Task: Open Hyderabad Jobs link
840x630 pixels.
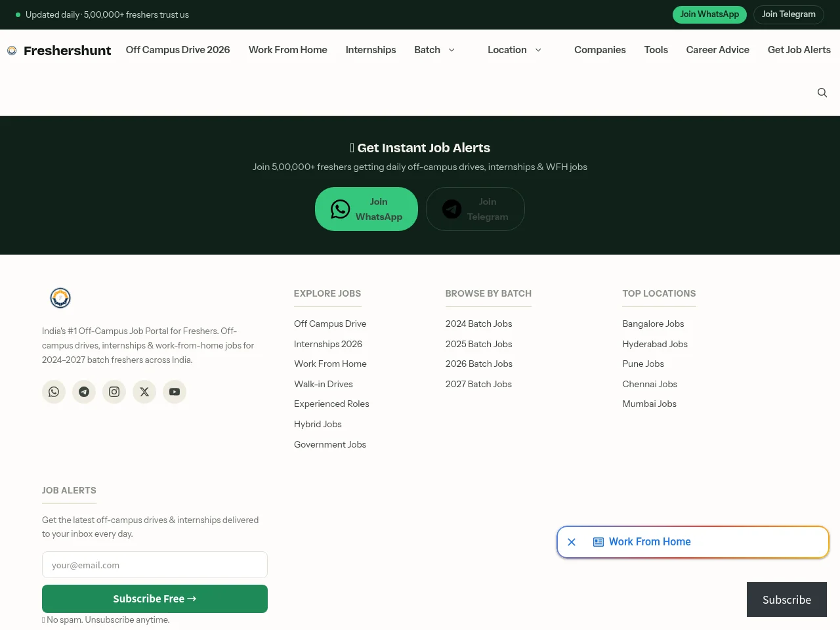Action: [x=655, y=344]
